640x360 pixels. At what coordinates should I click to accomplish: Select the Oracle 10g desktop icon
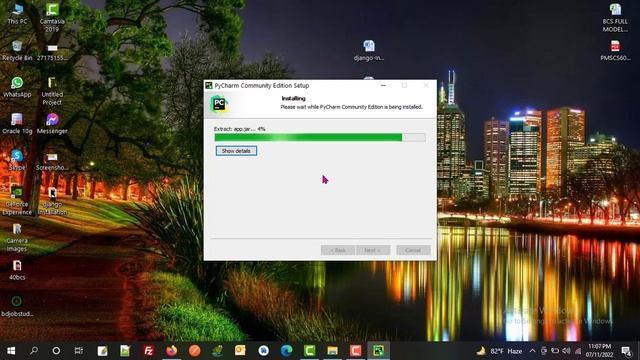click(17, 123)
